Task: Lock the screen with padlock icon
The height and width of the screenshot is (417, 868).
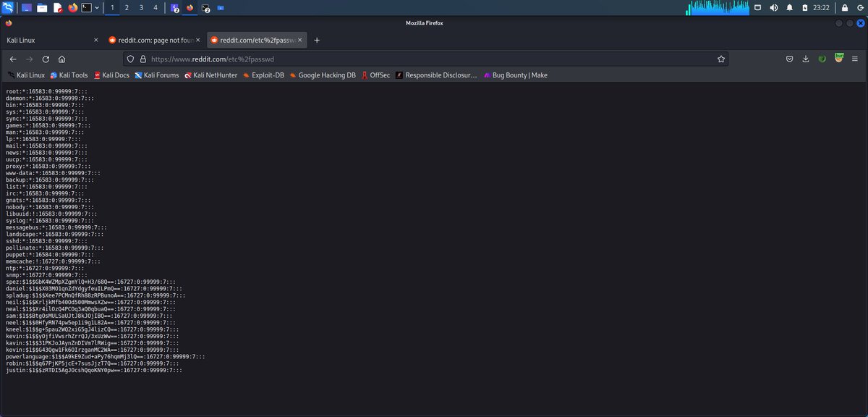Action: (844, 8)
